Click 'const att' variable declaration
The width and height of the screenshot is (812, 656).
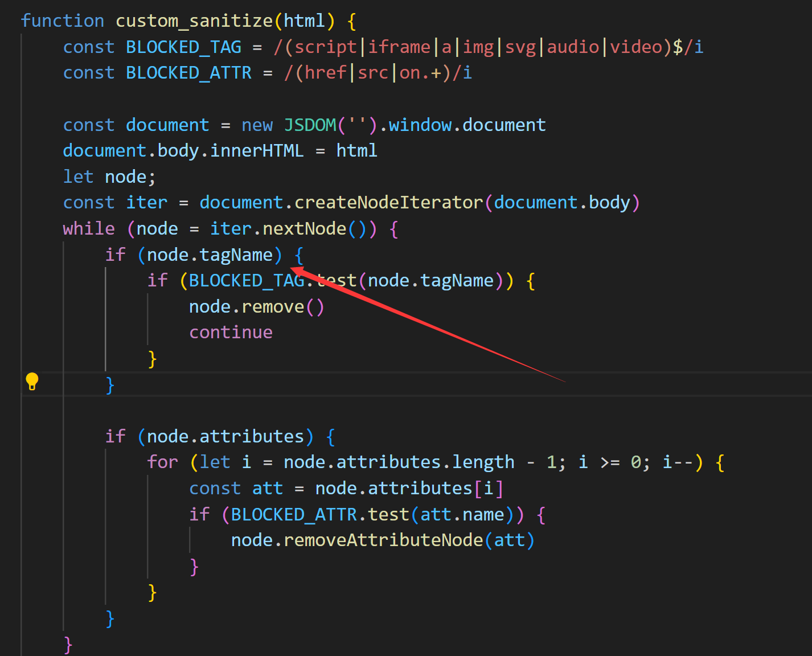coord(236,489)
